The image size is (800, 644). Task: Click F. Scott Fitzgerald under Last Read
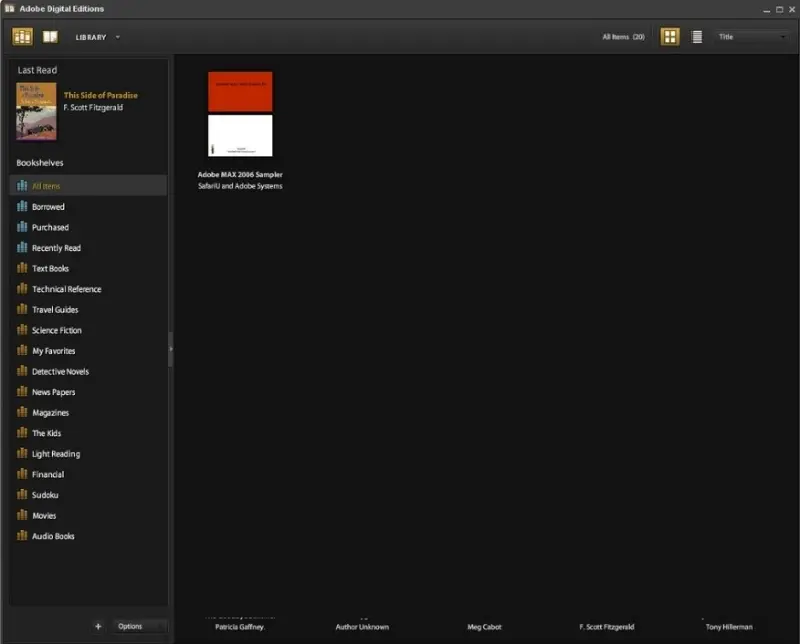pyautogui.click(x=93, y=107)
